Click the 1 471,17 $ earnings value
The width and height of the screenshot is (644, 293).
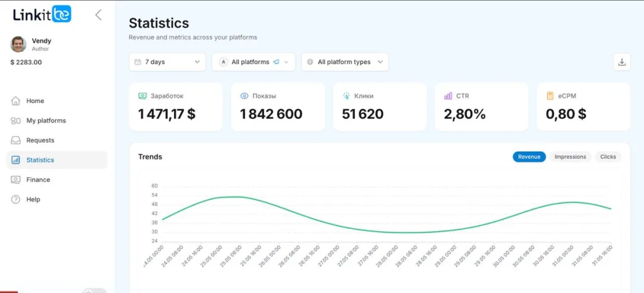[167, 114]
